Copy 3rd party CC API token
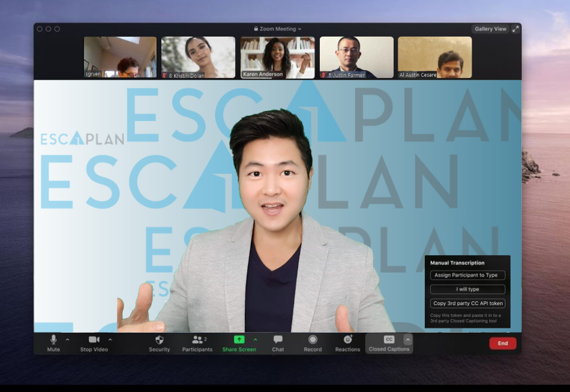 467,303
